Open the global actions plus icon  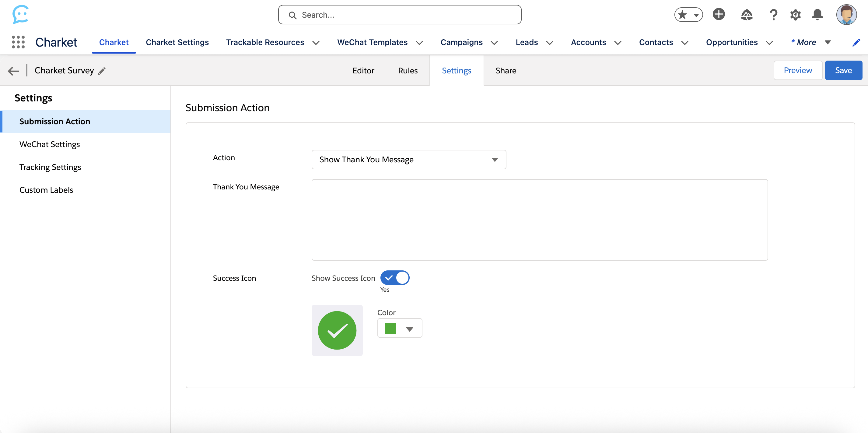(718, 15)
